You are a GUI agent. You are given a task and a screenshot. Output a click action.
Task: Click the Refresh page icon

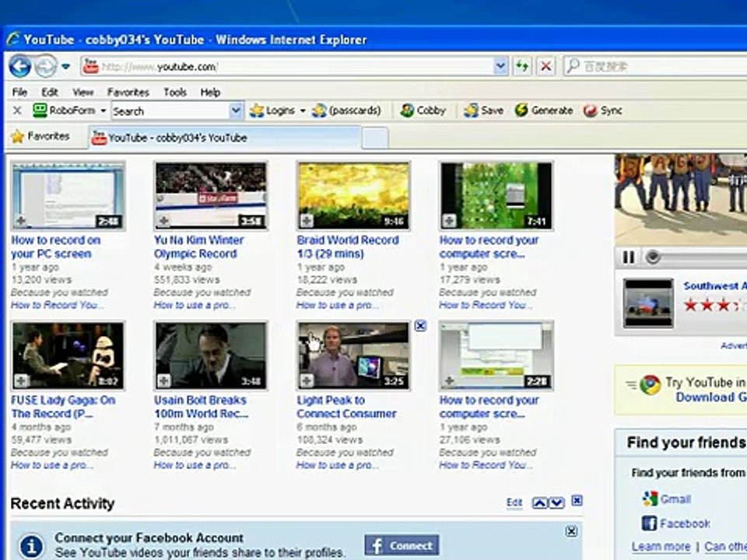point(522,66)
